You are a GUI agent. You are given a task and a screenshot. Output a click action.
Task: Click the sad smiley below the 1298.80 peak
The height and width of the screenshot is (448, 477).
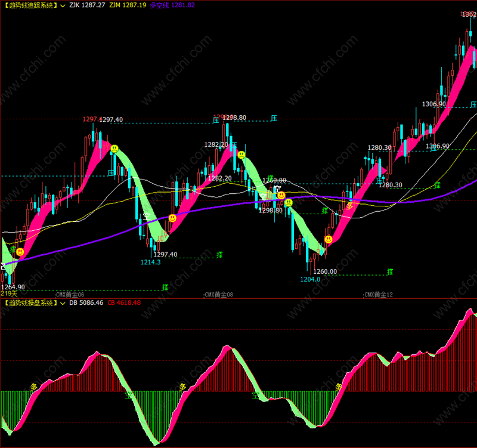pos(241,155)
